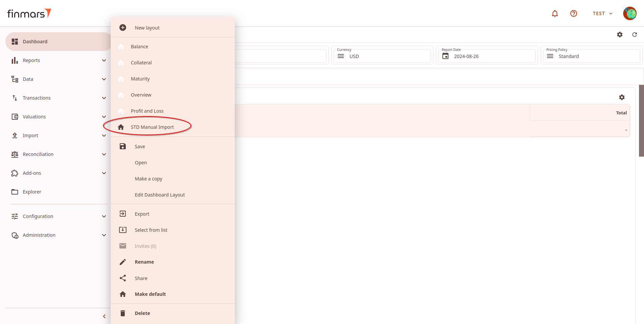The image size is (644, 324).
Task: Click the Valuations wallet icon
Action: (15, 117)
